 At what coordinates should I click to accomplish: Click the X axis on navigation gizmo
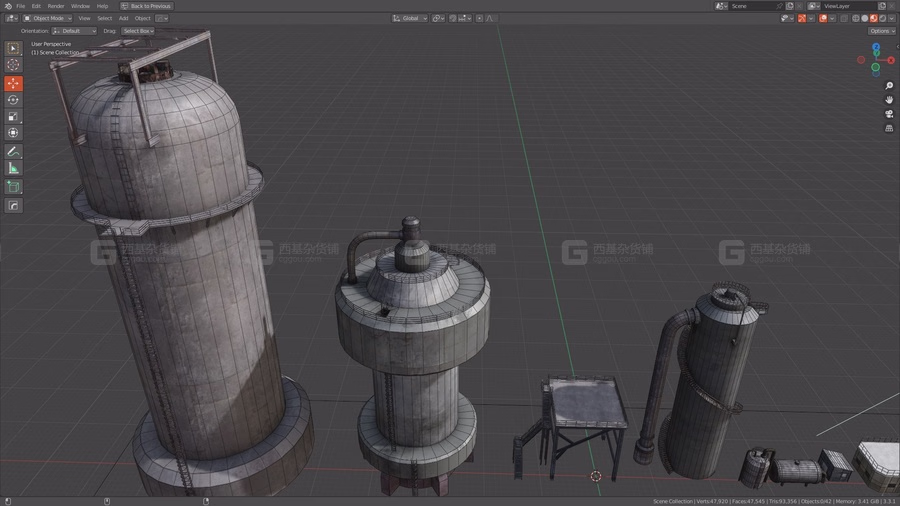coord(891,60)
